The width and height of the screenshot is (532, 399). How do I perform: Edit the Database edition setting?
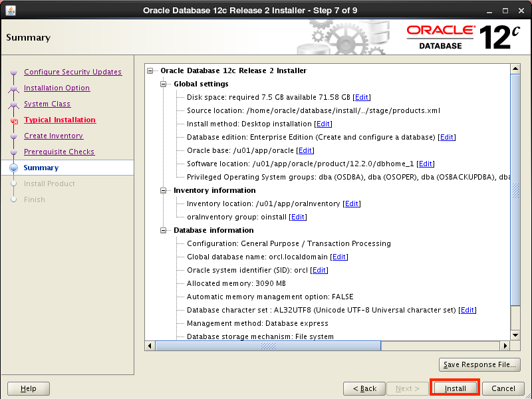click(x=446, y=137)
